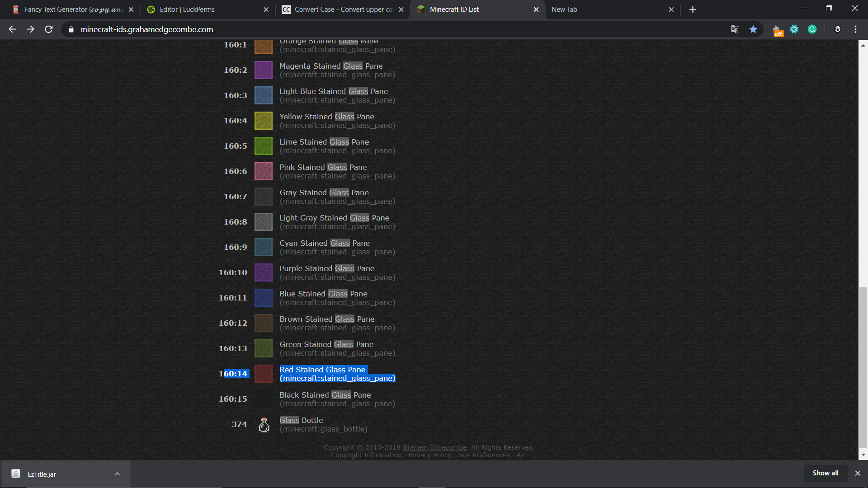This screenshot has width=868, height=488.
Task: Click the Glass Bottle item icon
Action: (264, 425)
